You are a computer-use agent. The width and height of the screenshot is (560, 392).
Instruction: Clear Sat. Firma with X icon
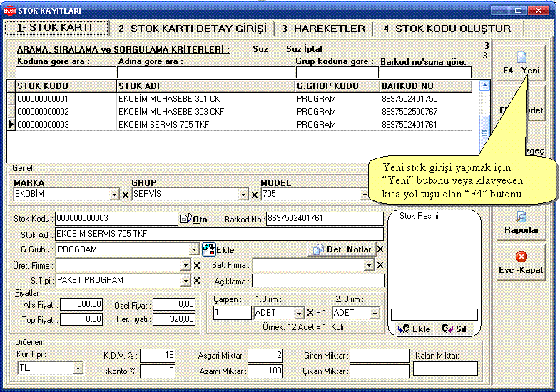[380, 264]
